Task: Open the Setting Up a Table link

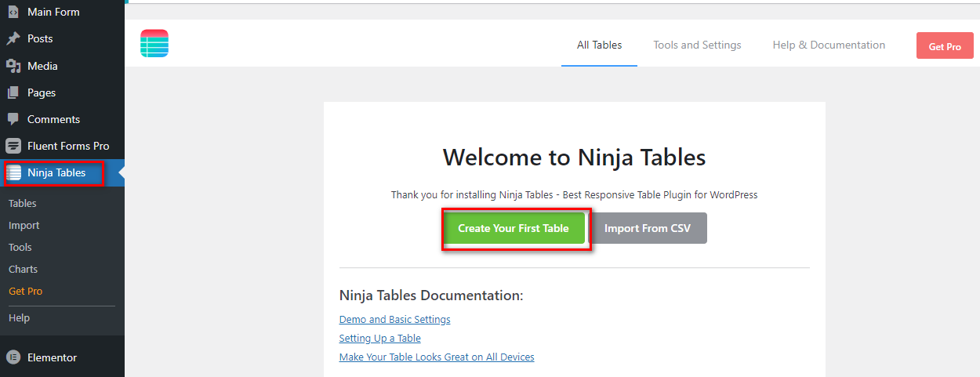Action: coord(379,338)
